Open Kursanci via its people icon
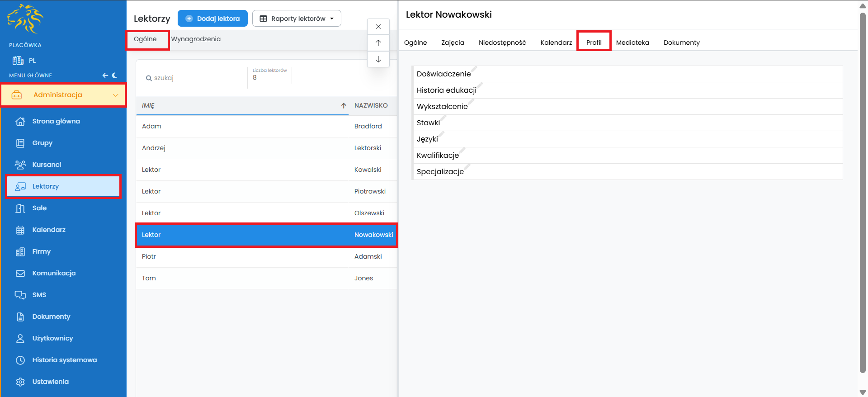The width and height of the screenshot is (868, 397). tap(20, 165)
